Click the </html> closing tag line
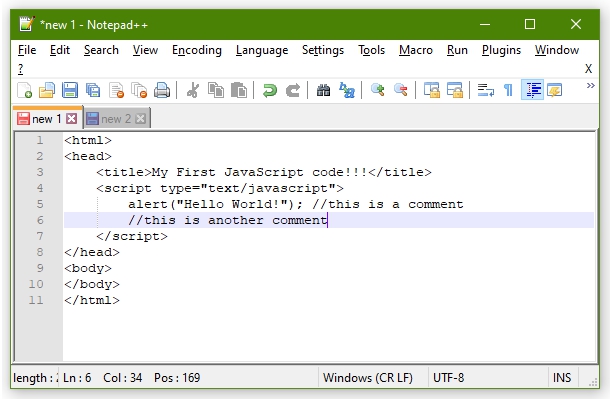This screenshot has width=610, height=399. 92,300
